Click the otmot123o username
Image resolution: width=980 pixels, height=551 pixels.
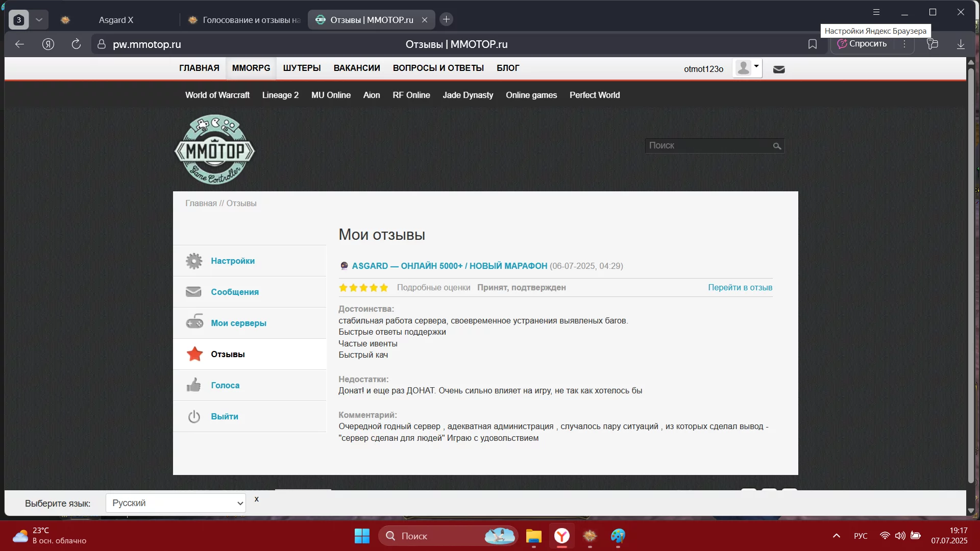click(x=703, y=69)
